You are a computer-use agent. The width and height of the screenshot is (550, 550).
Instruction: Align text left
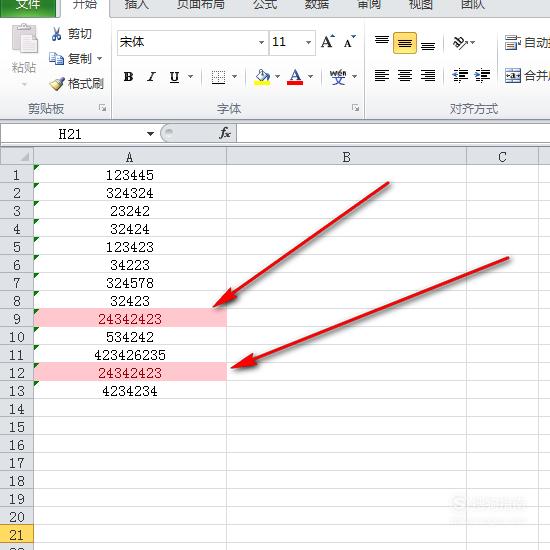[382, 75]
